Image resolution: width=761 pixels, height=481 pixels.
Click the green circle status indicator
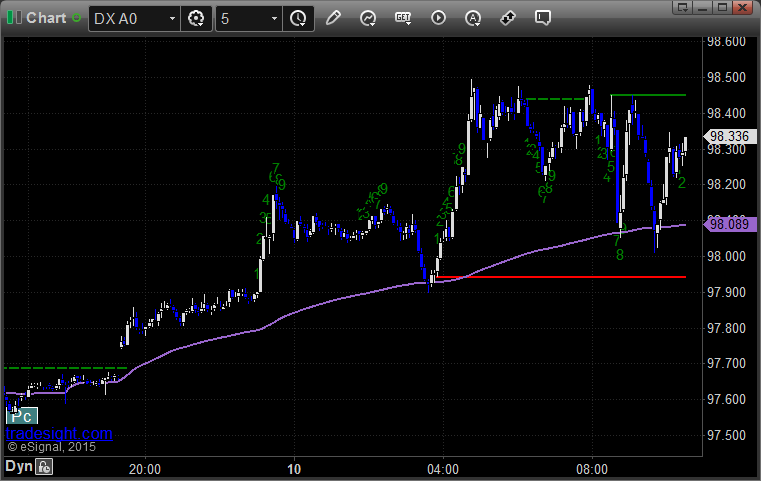point(77,18)
